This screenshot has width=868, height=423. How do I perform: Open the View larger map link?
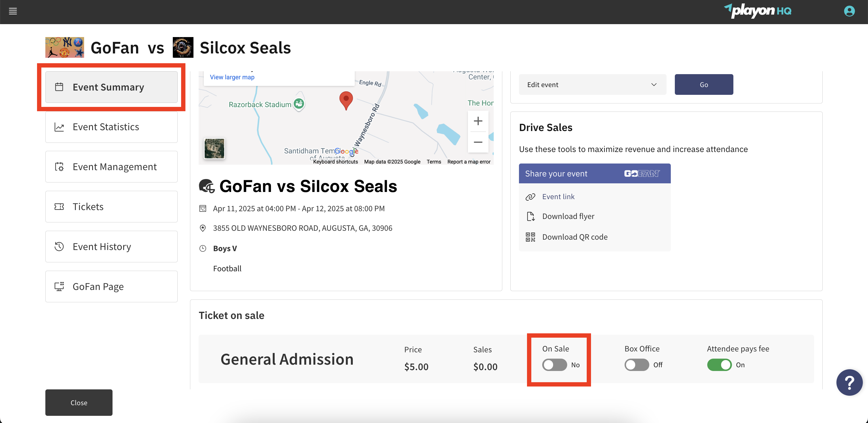coord(232,77)
